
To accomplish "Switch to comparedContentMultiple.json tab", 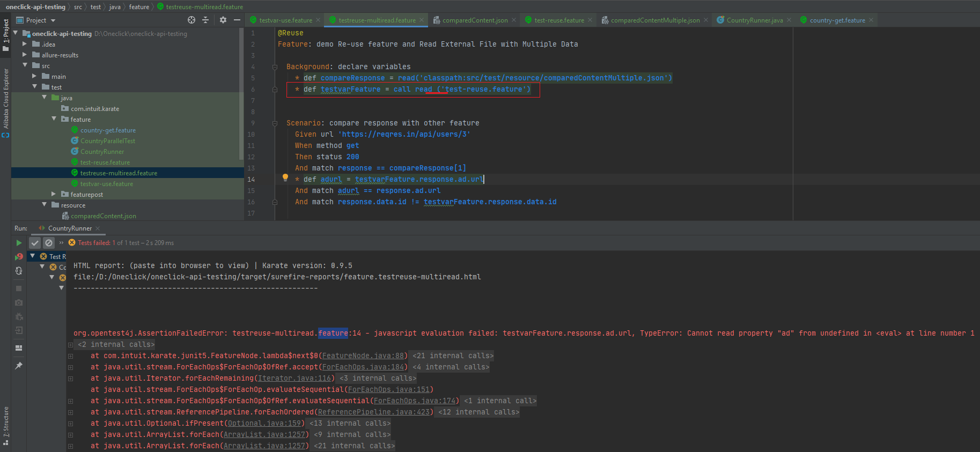I will click(x=655, y=20).
